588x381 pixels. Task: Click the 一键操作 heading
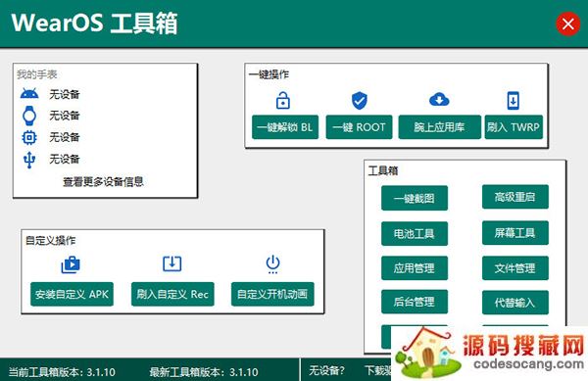coord(269,74)
